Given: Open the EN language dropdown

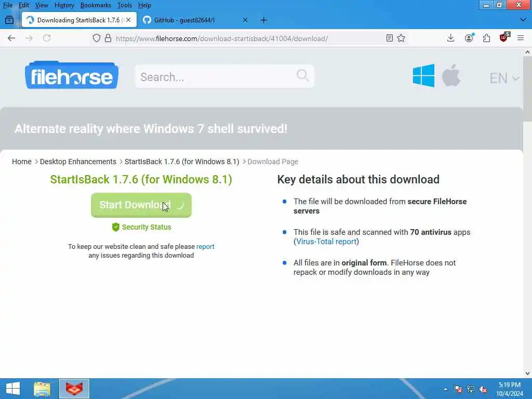Looking at the screenshot, I should coord(504,78).
